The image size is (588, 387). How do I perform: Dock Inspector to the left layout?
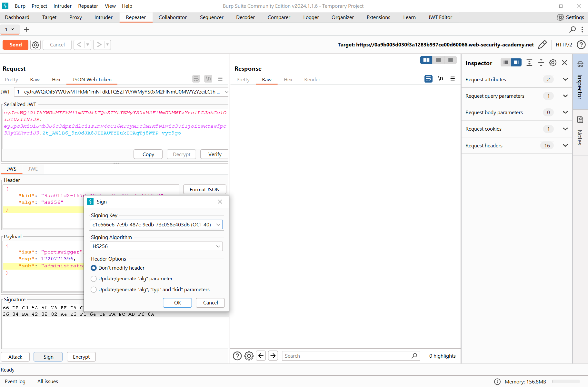506,63
